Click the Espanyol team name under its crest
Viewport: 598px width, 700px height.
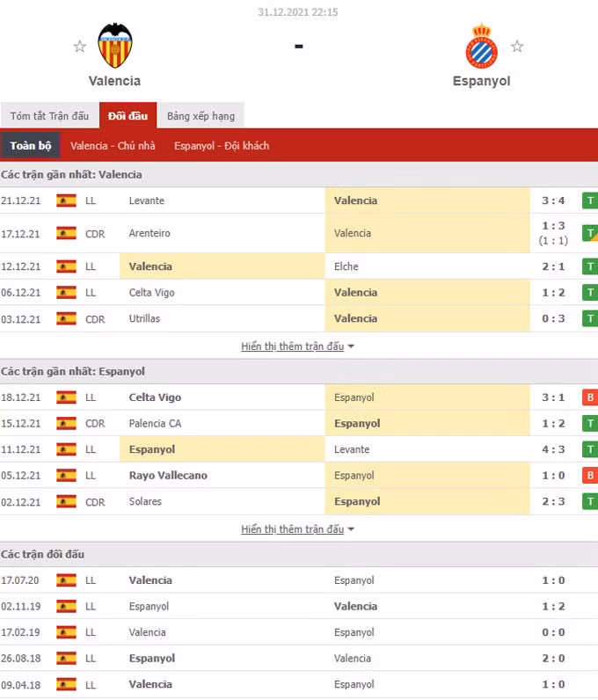[x=481, y=81]
